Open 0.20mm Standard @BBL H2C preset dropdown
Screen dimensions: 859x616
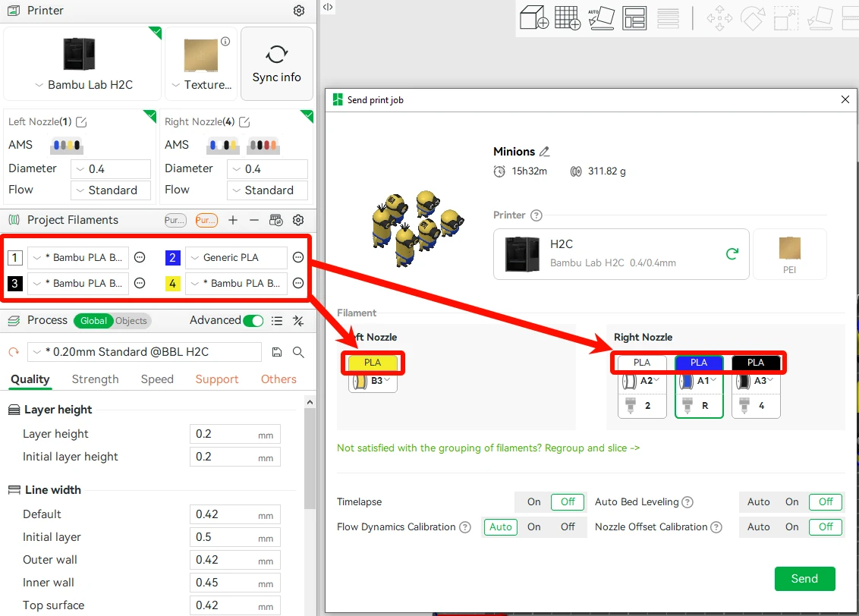point(145,352)
